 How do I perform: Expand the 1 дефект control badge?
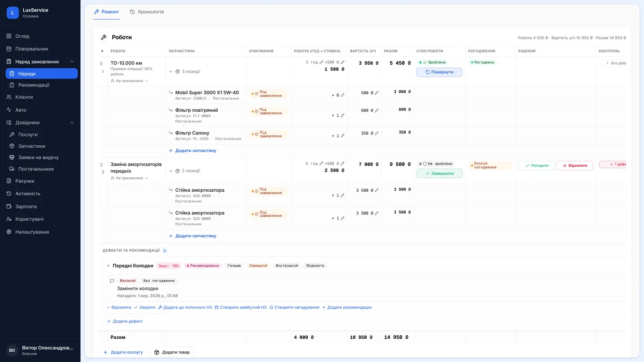tap(613, 164)
